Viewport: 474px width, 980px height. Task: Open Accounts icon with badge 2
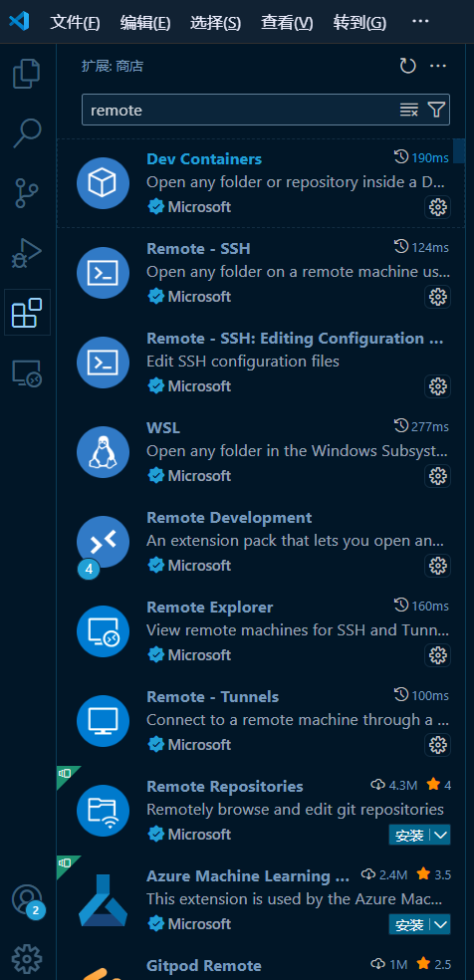tap(28, 900)
